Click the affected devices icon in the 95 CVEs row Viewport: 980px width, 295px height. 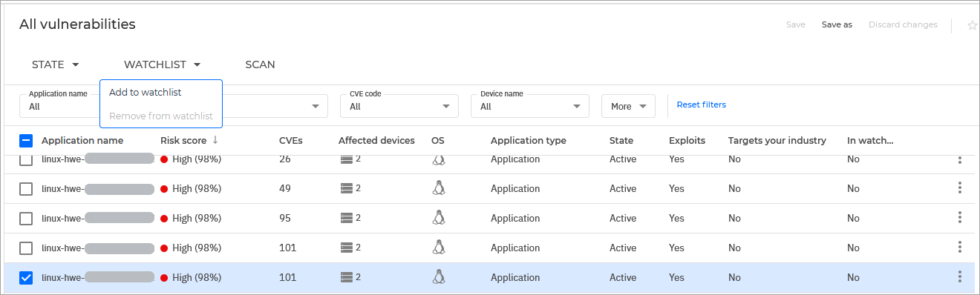tap(346, 218)
